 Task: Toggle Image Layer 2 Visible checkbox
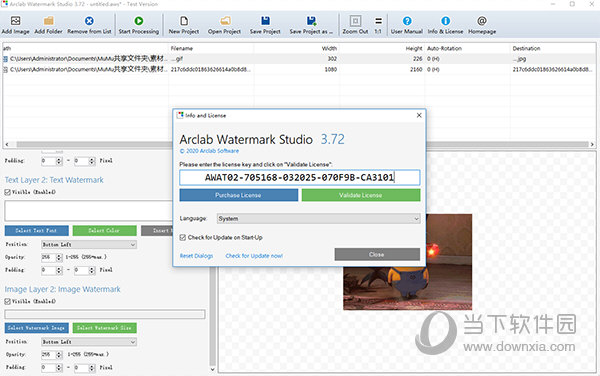(7, 301)
